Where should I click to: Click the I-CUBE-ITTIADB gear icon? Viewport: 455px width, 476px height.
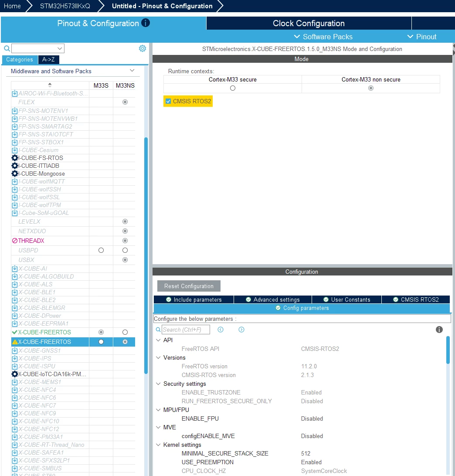14,166
